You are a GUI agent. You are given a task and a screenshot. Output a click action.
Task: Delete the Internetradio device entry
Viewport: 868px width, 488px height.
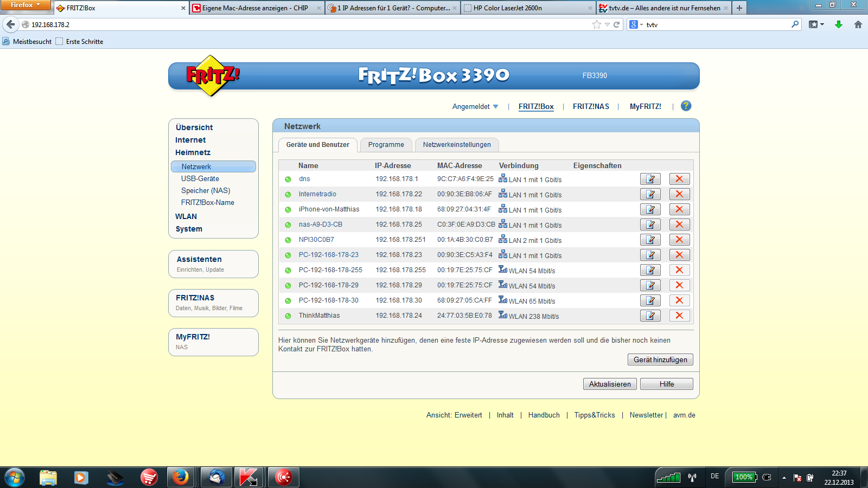click(x=679, y=194)
